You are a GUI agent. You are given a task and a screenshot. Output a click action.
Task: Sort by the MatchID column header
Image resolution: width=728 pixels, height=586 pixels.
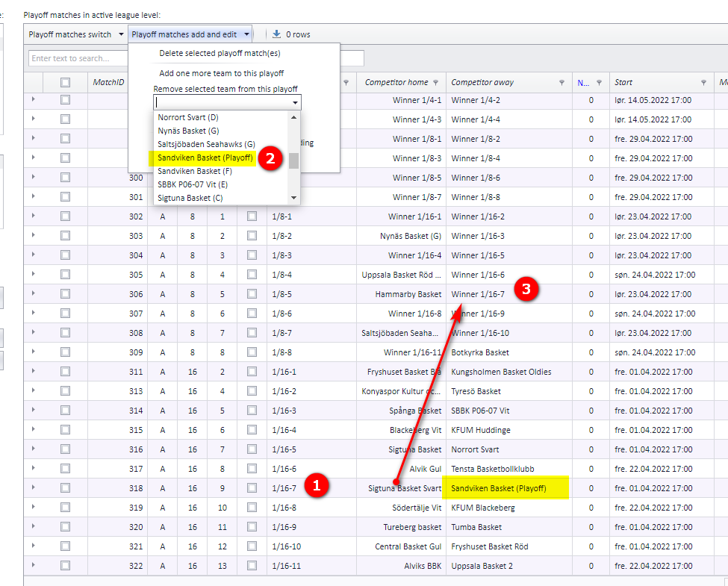pos(109,82)
